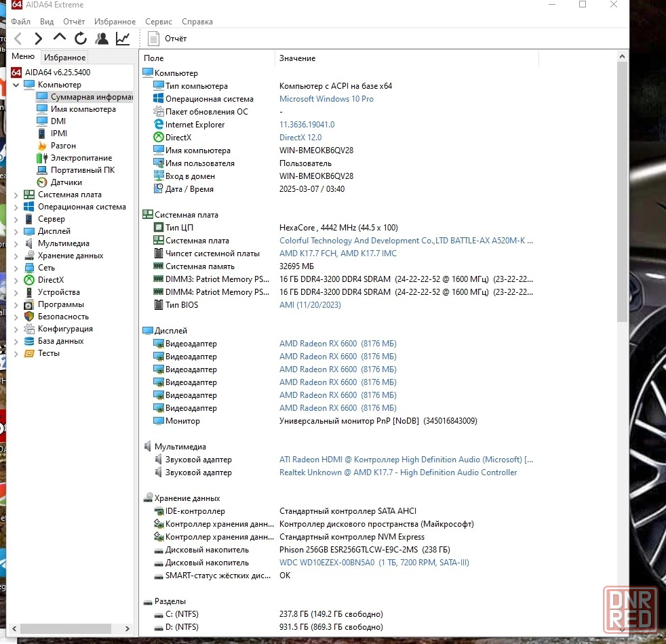Expand the Сервер tree node
This screenshot has width=666, height=644.
16,220
